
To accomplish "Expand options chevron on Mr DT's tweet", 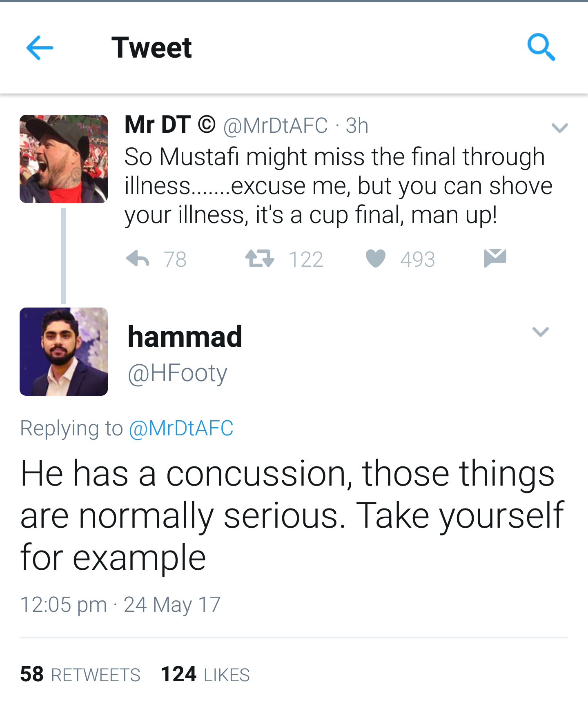I will [x=559, y=128].
